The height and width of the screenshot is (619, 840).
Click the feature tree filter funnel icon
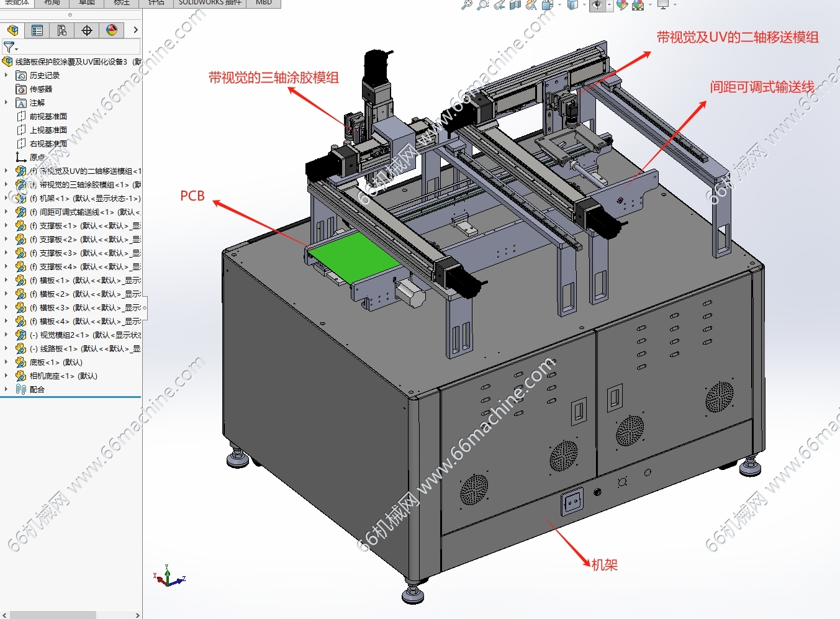pyautogui.click(x=9, y=47)
